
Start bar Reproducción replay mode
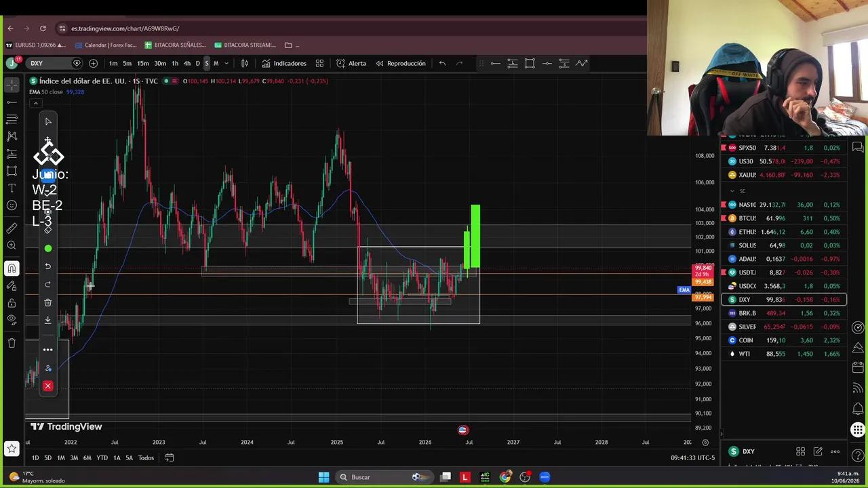pos(401,63)
